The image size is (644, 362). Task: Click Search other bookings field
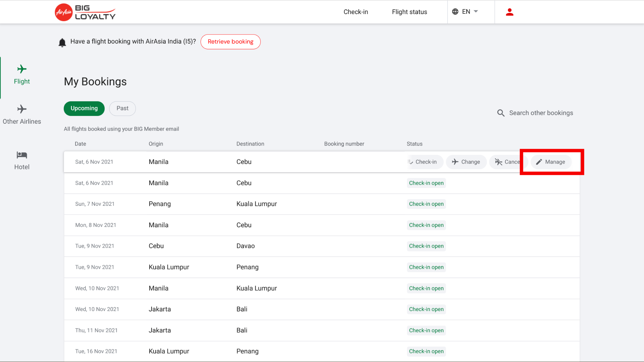[541, 113]
